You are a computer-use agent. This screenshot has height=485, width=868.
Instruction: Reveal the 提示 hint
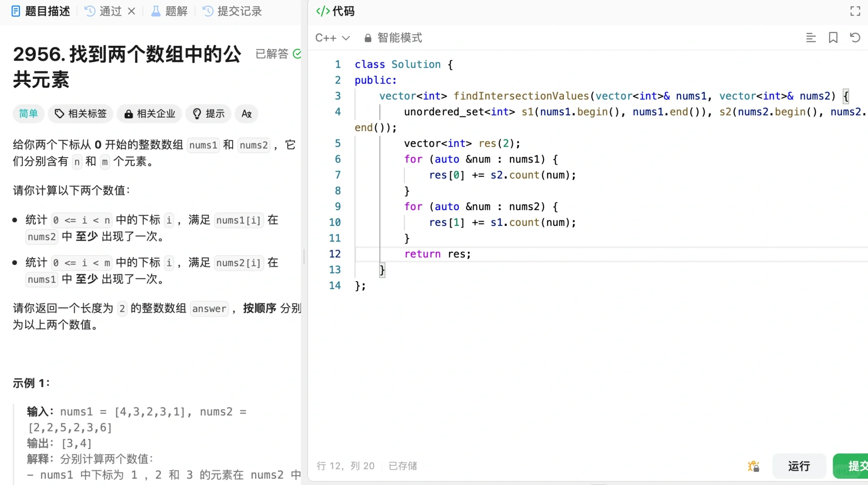208,114
